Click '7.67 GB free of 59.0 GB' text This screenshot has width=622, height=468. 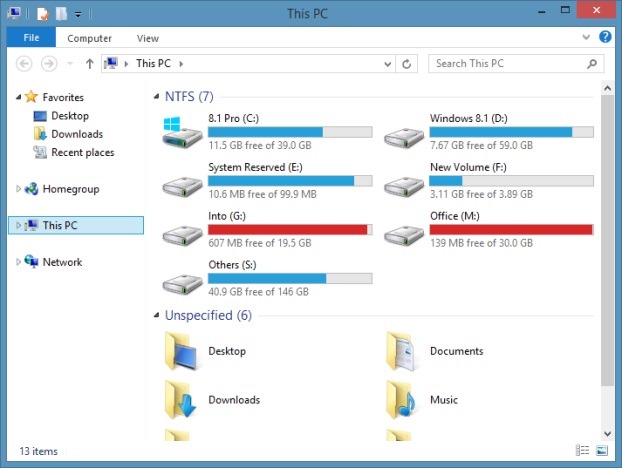pyautogui.click(x=481, y=145)
